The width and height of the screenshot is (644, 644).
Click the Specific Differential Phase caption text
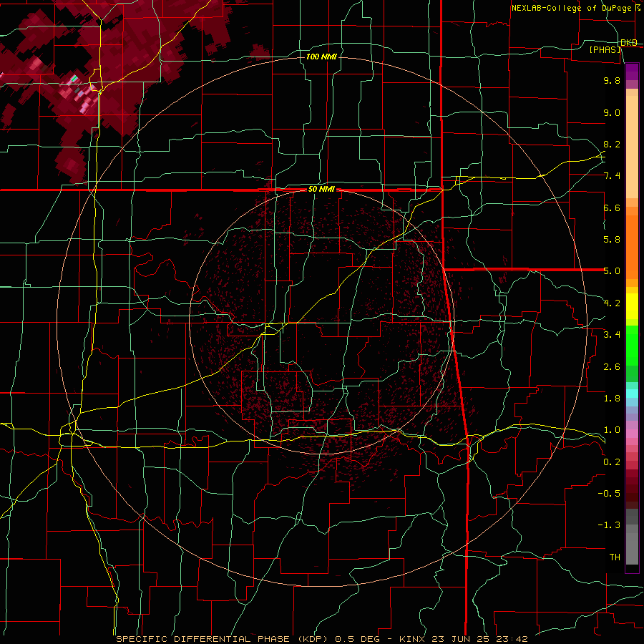pyautogui.click(x=321, y=639)
